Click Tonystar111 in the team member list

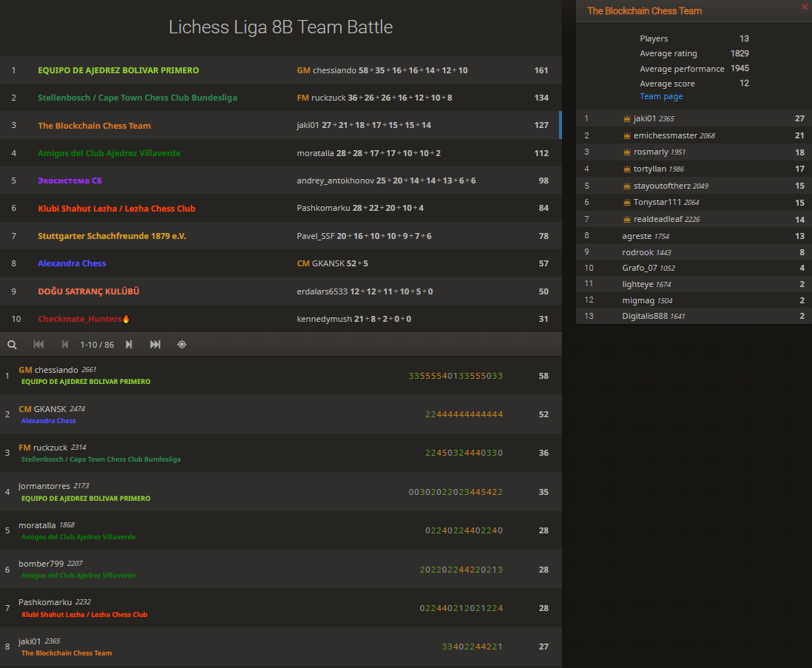pos(657,203)
